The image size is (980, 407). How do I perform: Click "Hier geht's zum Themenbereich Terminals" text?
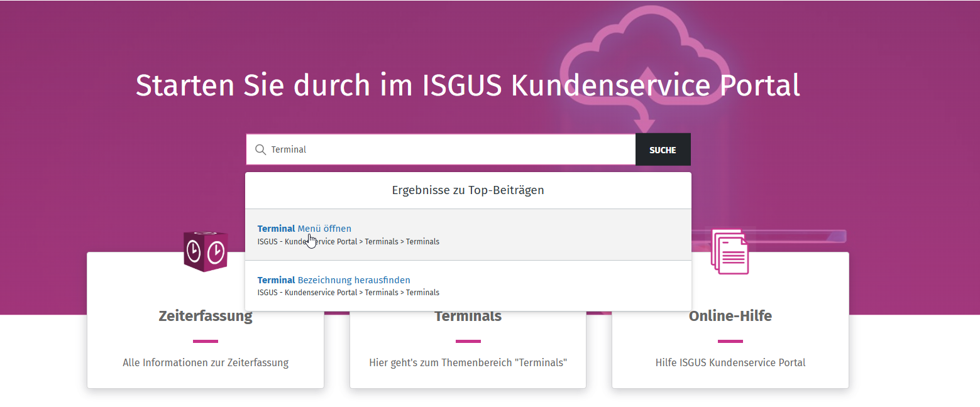pyautogui.click(x=468, y=362)
